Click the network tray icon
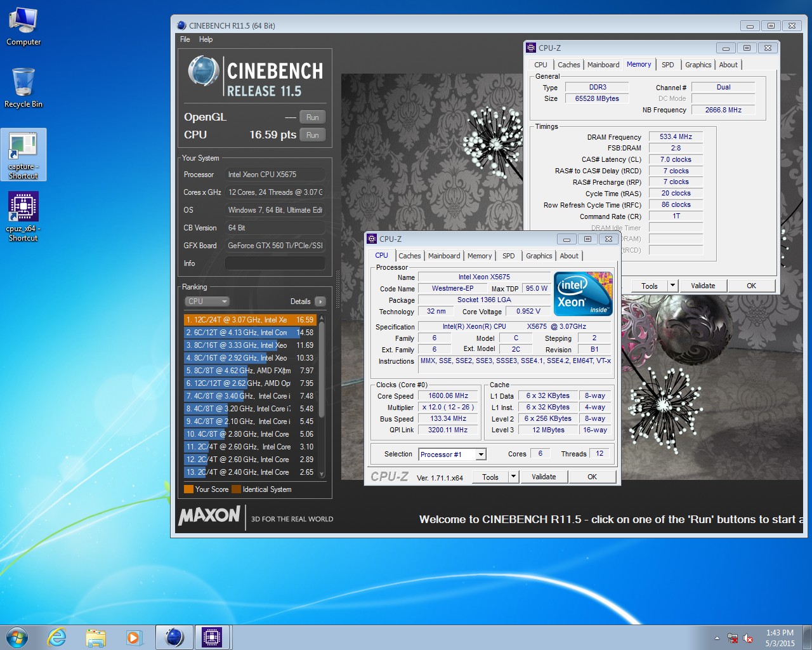 click(733, 638)
